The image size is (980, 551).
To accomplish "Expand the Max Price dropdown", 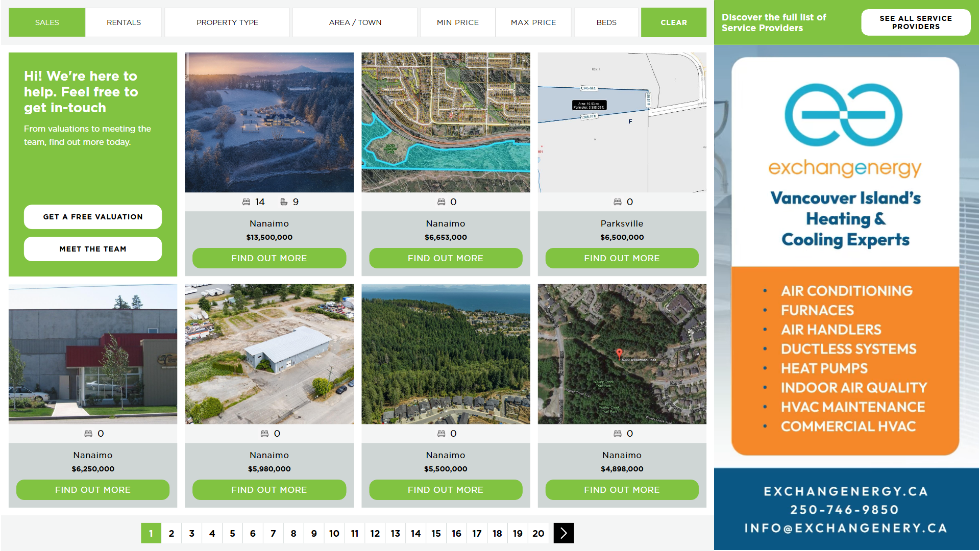I will (x=533, y=22).
